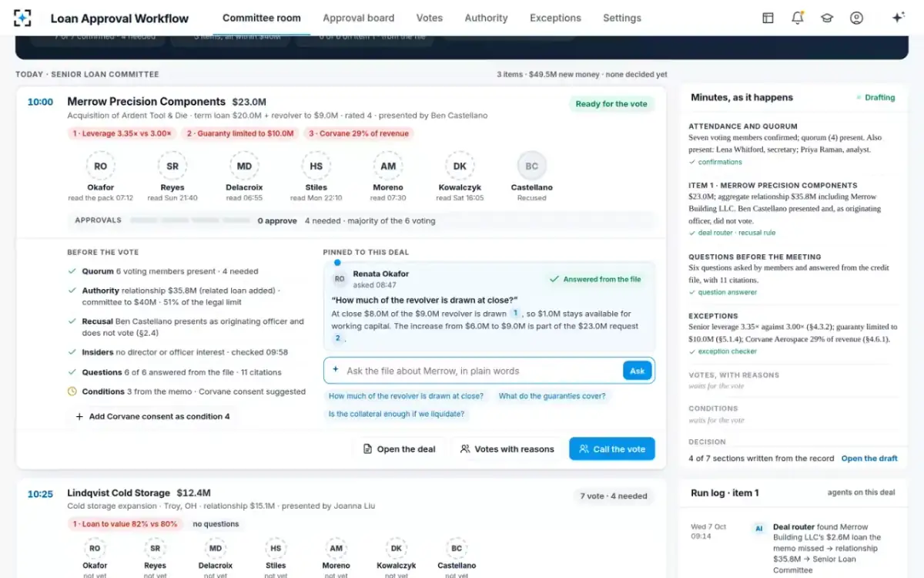Click the Authority checklist item
This screenshot has width=924, height=578.
click(x=187, y=296)
